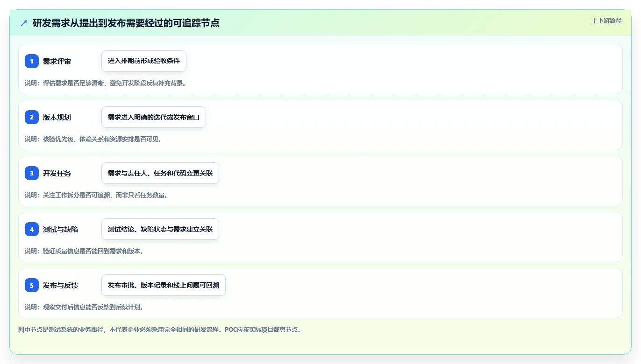This screenshot has height=364, width=641.
Task: Select the 需求进入明确的迭代或发布窗口 chip
Action: coord(154,117)
